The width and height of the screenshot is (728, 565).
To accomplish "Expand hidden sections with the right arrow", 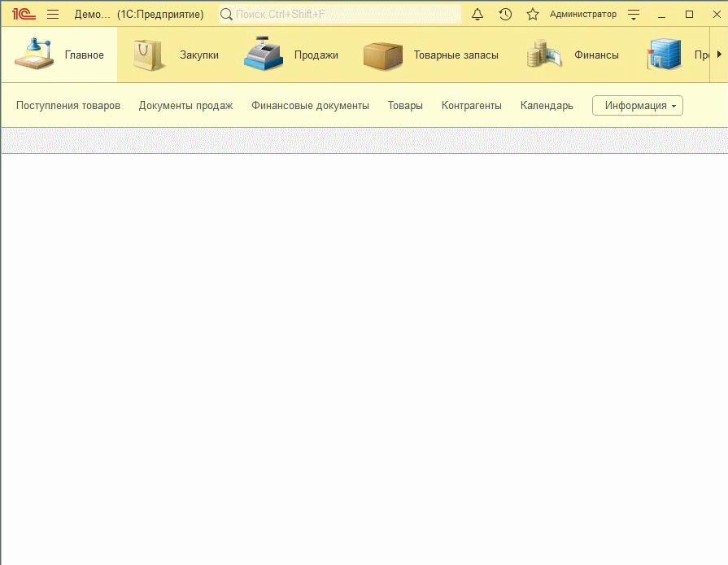I will [x=721, y=53].
